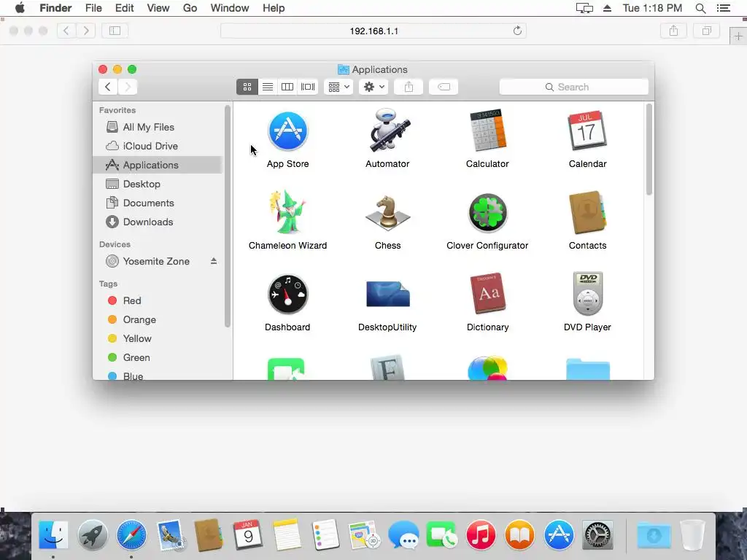
Task: Select Applications in the sidebar
Action: (158, 166)
